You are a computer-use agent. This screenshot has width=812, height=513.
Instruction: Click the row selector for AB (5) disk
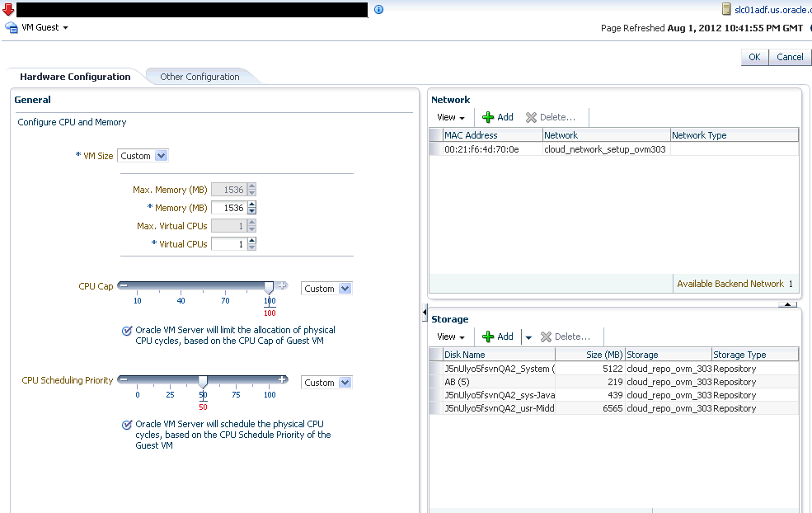pyautogui.click(x=436, y=382)
